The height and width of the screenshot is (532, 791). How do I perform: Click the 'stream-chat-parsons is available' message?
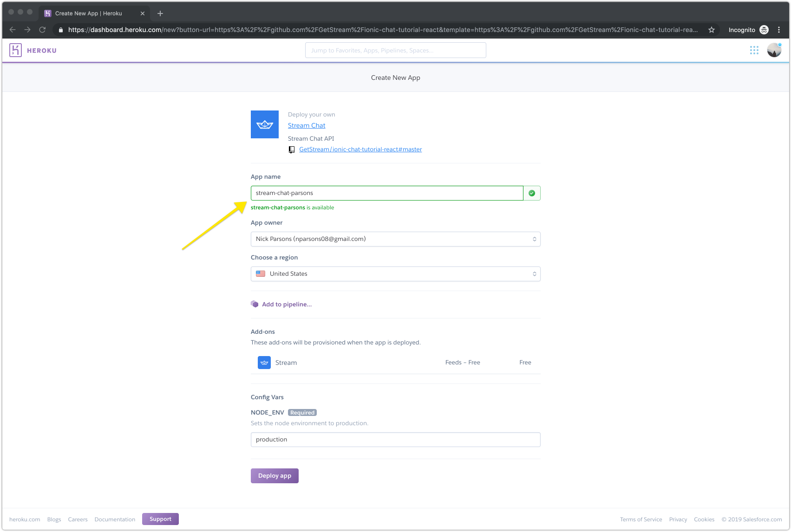(x=292, y=208)
